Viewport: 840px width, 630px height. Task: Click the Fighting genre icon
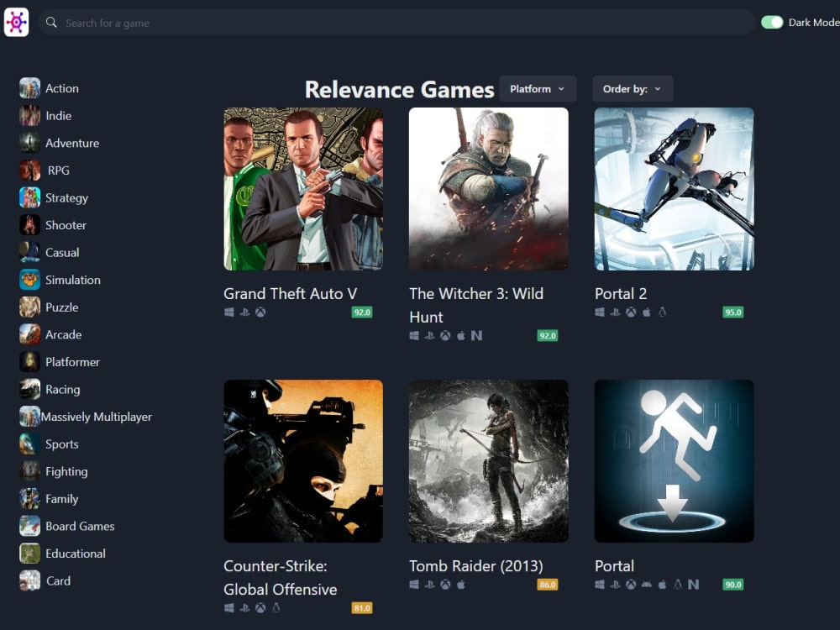pyautogui.click(x=29, y=471)
